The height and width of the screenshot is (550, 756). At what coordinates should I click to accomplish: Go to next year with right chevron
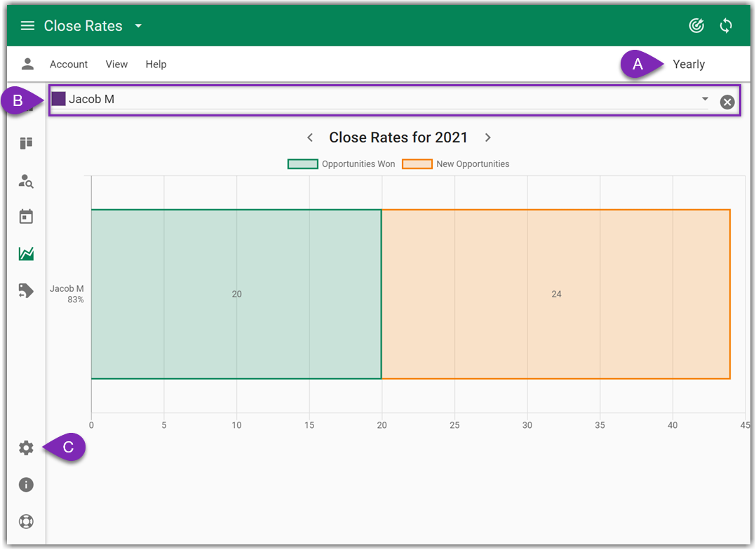pos(488,137)
